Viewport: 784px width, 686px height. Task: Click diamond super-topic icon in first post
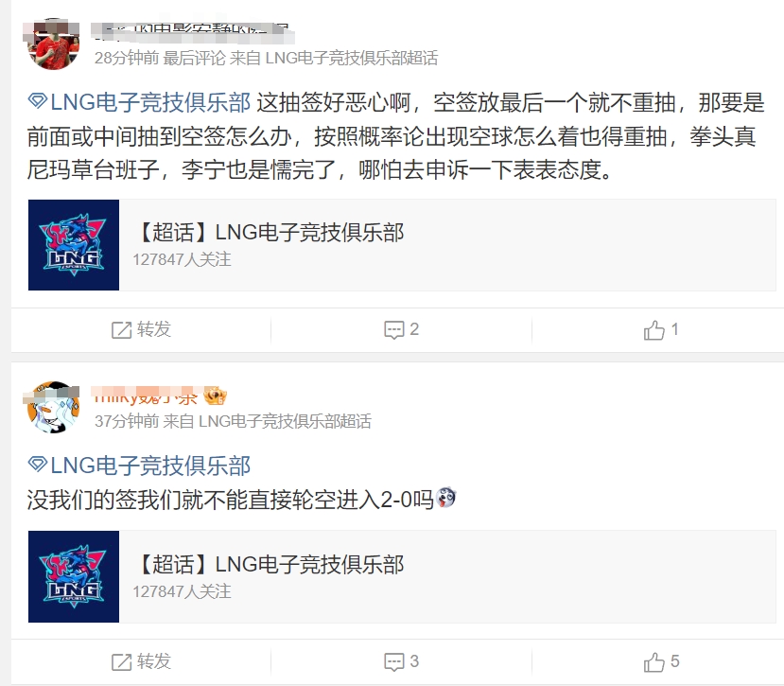[x=38, y=101]
